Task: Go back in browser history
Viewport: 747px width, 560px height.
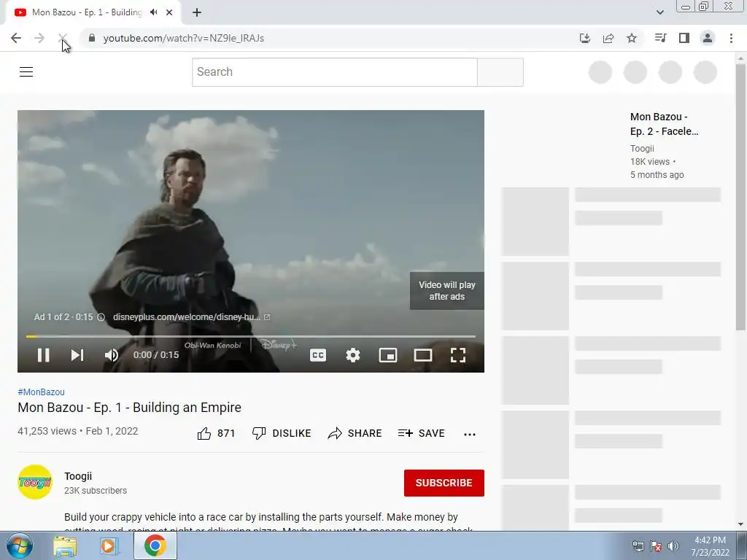Action: pyautogui.click(x=16, y=38)
